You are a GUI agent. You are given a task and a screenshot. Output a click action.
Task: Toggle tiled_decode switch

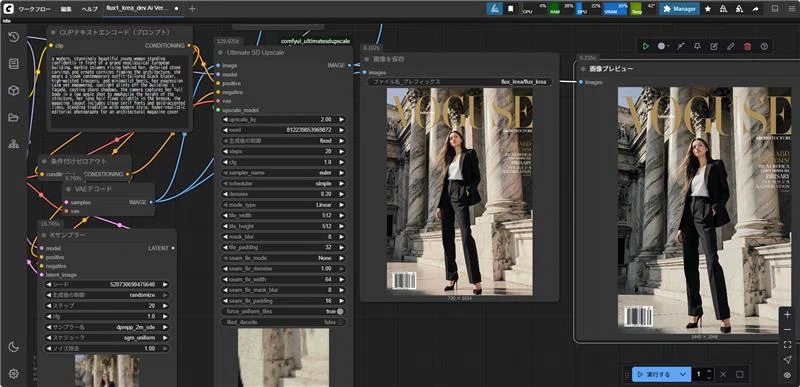pos(340,322)
